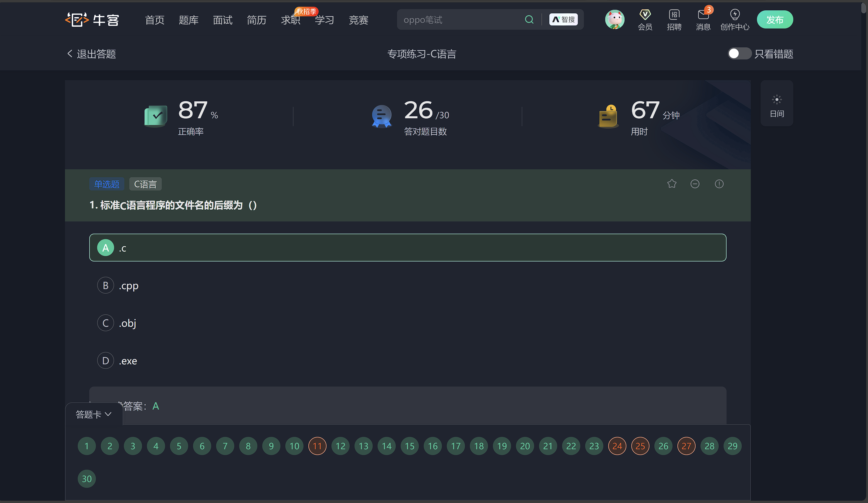
Task: Open the 题库 nav menu
Action: point(188,20)
